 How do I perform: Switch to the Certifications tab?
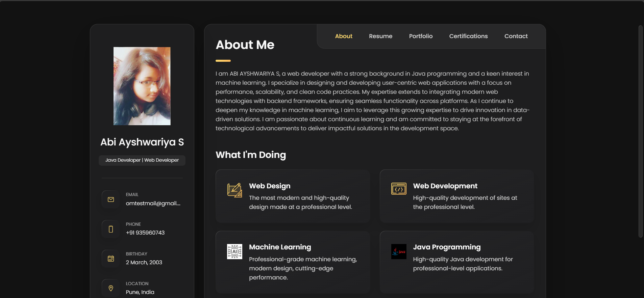[x=468, y=36]
